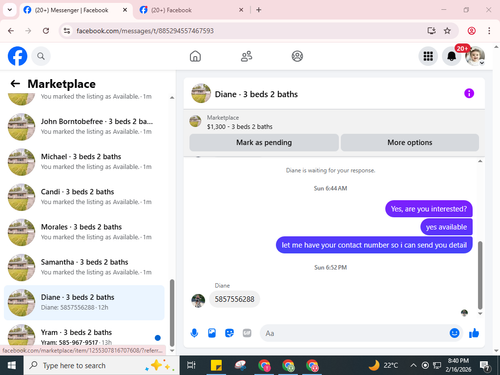Click the Facebook search magnifier icon
Screen dimensions: 500x375
point(41,56)
